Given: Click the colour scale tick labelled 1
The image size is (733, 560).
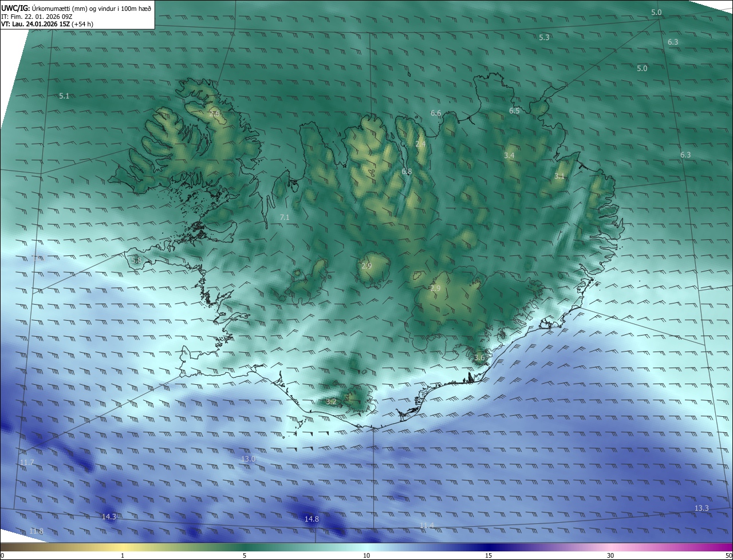Looking at the screenshot, I should coord(123,555).
